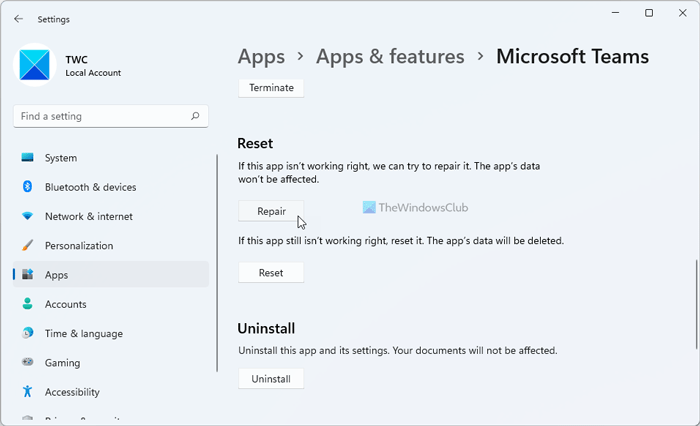The image size is (700, 426).
Task: Select Apps in the sidebar
Action: pos(110,275)
